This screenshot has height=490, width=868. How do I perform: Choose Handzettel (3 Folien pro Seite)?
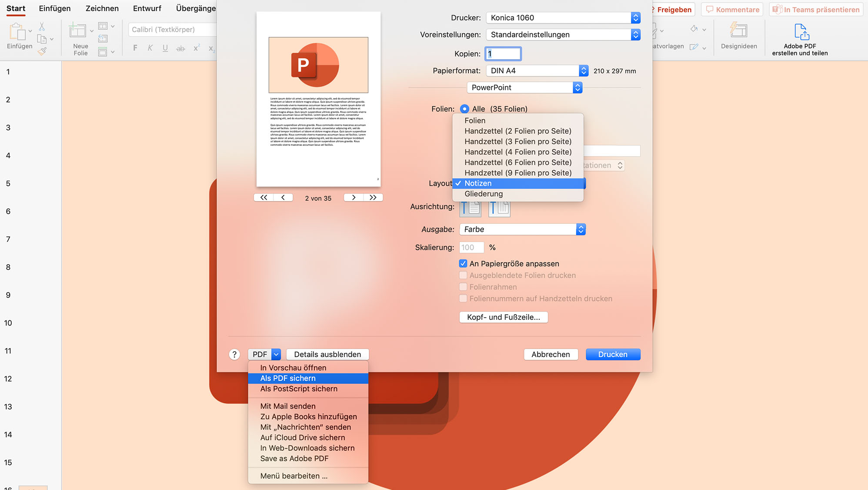518,141
